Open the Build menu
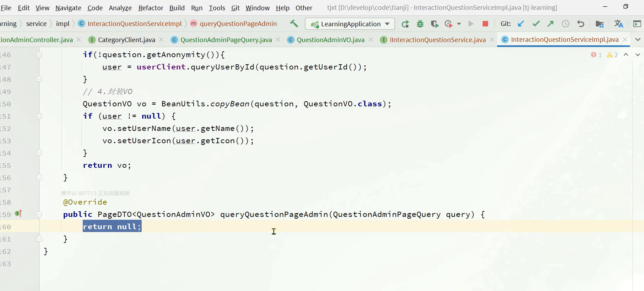 click(x=177, y=8)
